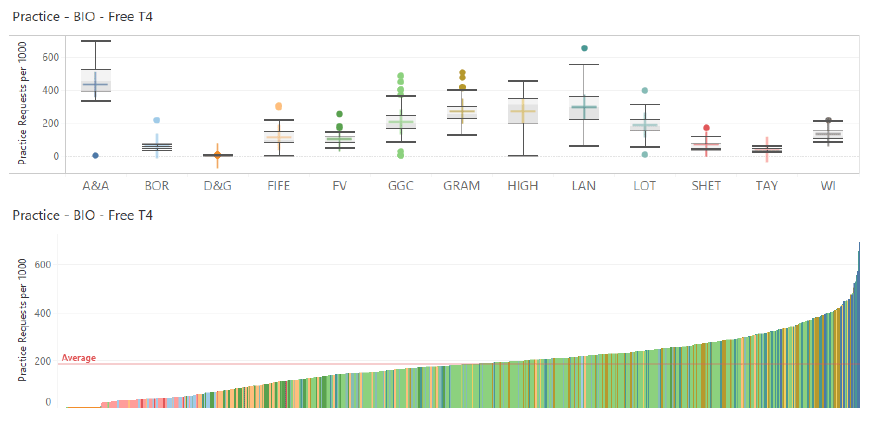Viewport: 873px width, 422px height.
Task: Select the GGC top green outlier dot
Action: click(x=400, y=76)
